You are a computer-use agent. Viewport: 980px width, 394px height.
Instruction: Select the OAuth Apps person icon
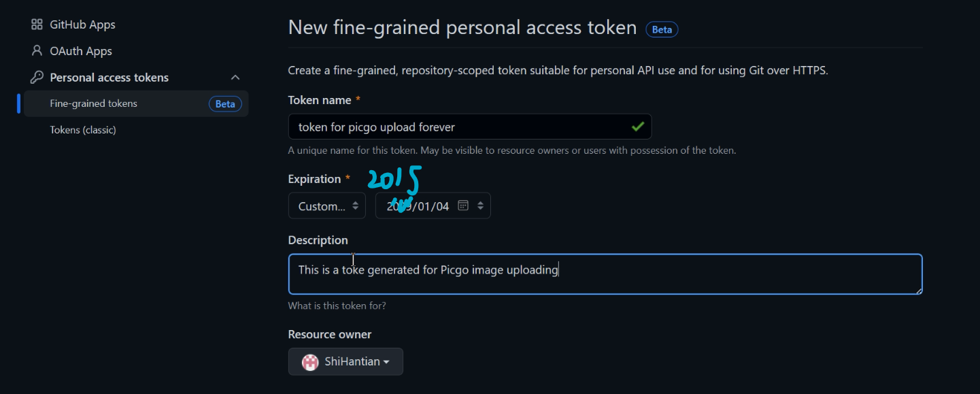point(37,51)
